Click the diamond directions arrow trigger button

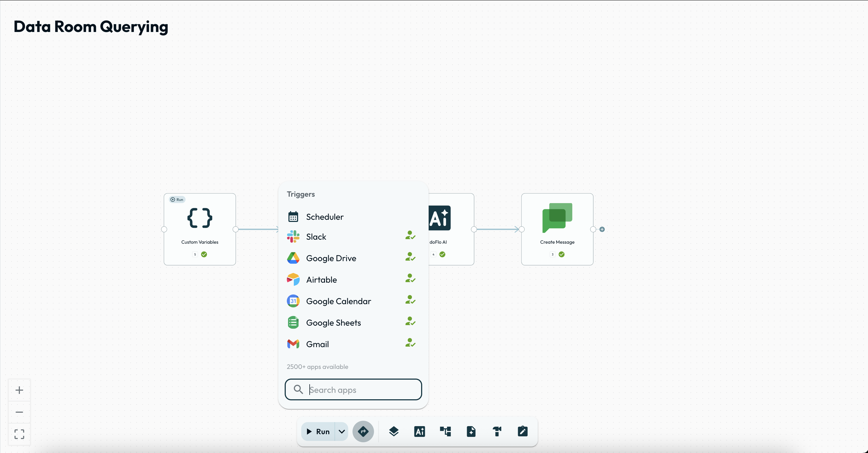363,432
